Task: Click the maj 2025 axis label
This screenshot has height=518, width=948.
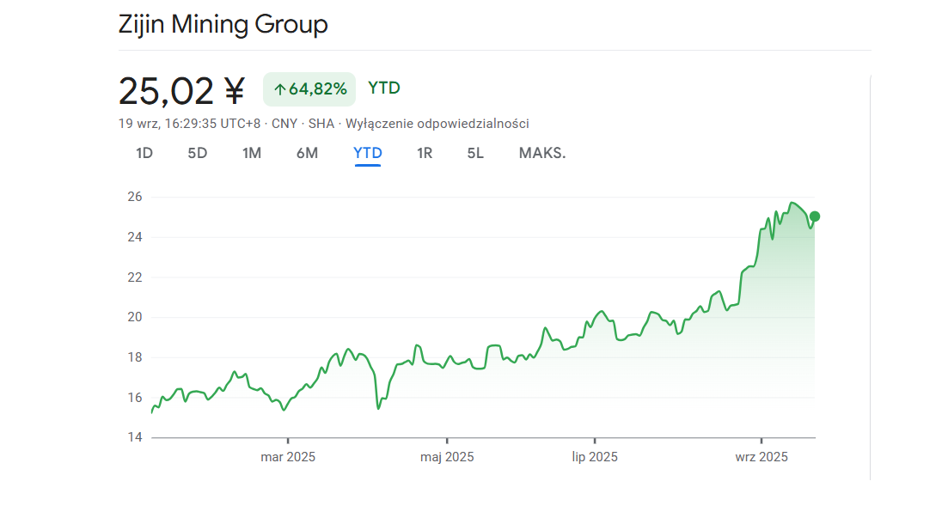Action: pyautogui.click(x=447, y=457)
